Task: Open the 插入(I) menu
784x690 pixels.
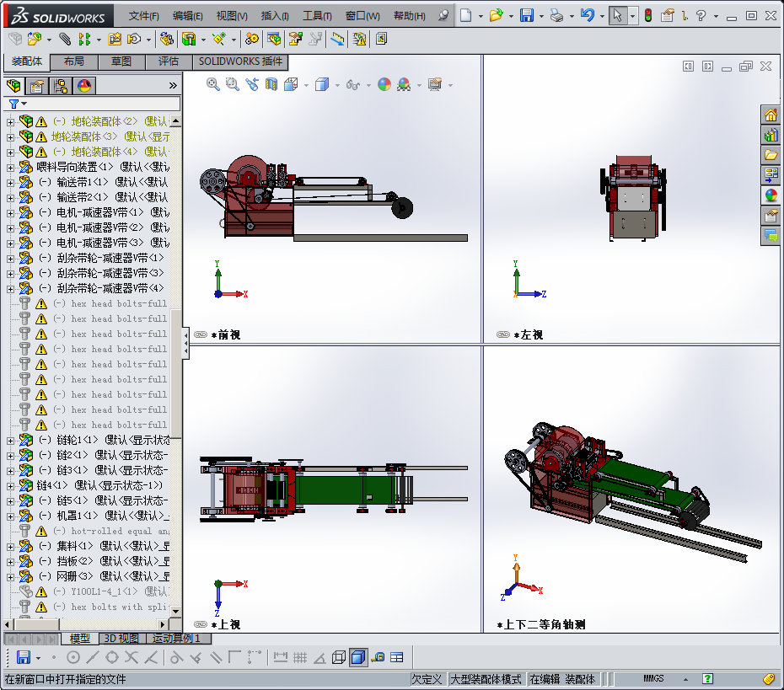Action: click(275, 16)
